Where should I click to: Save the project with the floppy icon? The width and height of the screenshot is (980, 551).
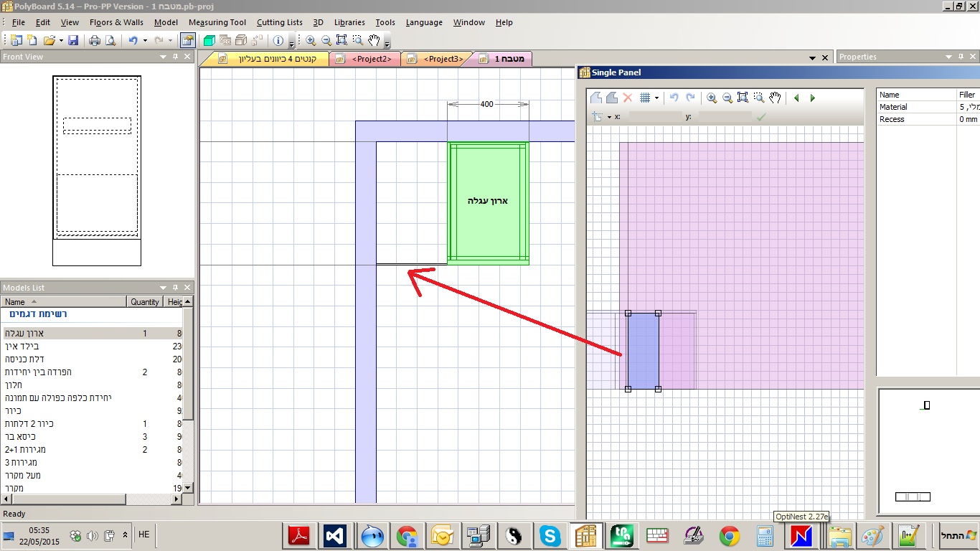click(73, 41)
